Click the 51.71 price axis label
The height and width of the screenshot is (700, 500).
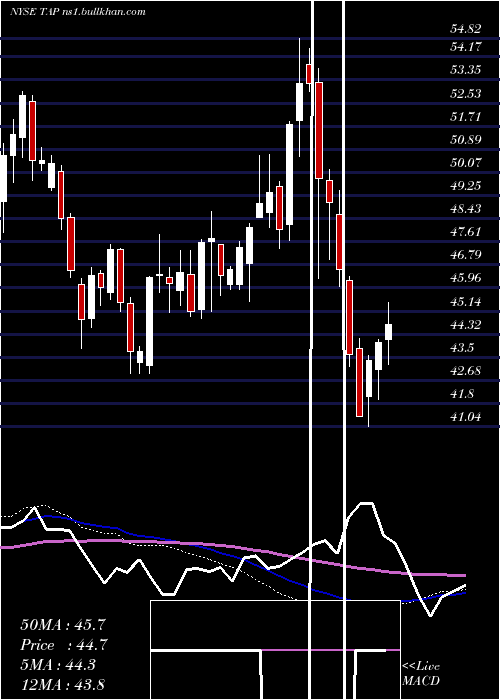pos(466,117)
